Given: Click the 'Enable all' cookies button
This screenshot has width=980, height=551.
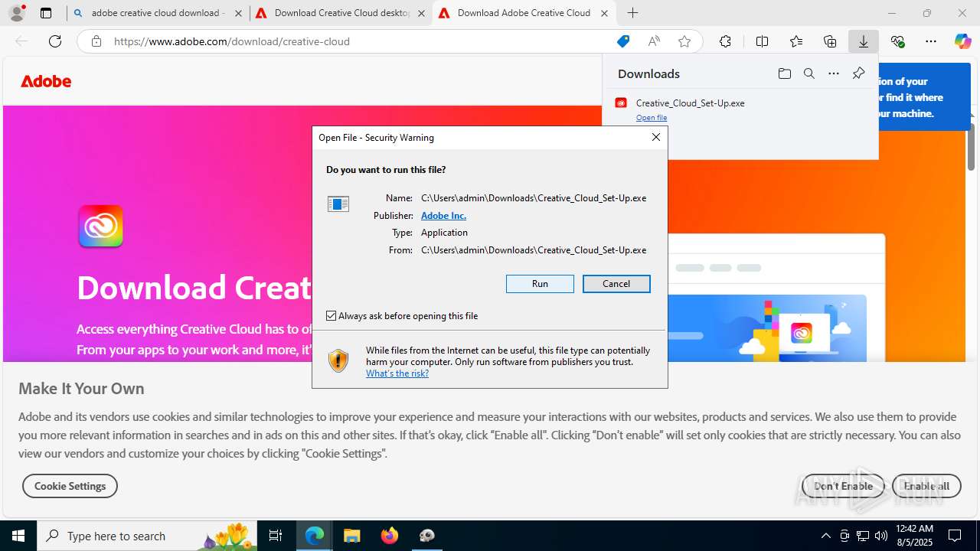Looking at the screenshot, I should click(x=926, y=486).
